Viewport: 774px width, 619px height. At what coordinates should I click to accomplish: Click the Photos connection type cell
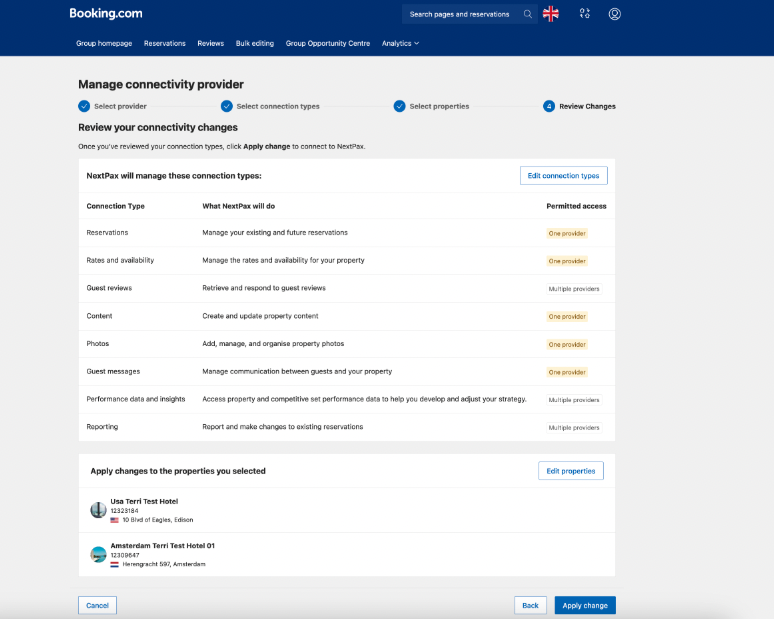point(98,344)
